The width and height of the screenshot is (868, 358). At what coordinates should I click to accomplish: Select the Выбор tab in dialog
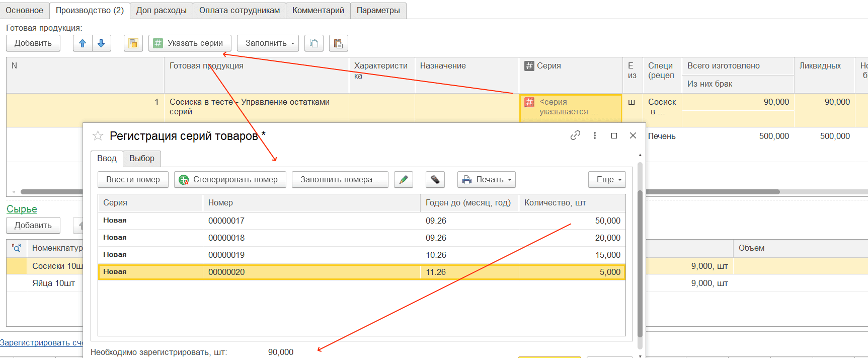pyautogui.click(x=142, y=159)
